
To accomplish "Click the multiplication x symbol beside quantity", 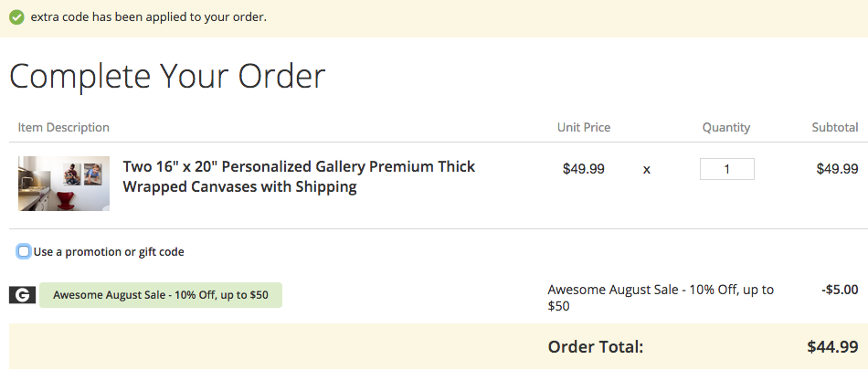I will tap(647, 169).
